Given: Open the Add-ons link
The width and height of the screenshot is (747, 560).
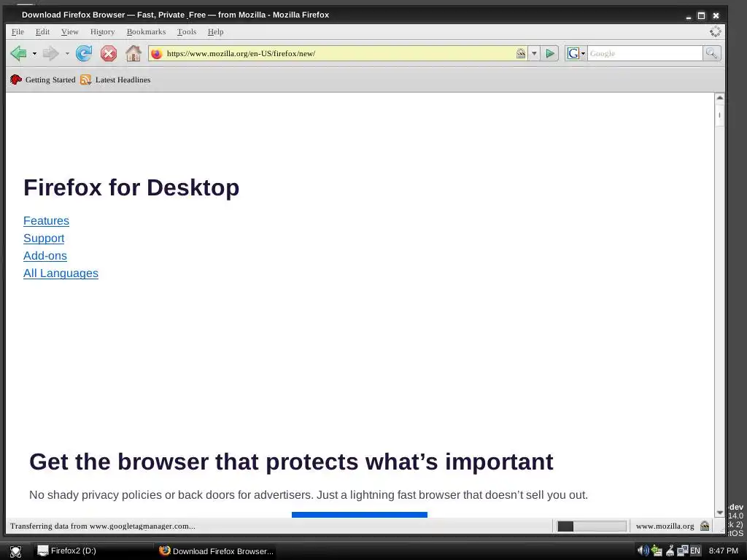Looking at the screenshot, I should point(45,256).
